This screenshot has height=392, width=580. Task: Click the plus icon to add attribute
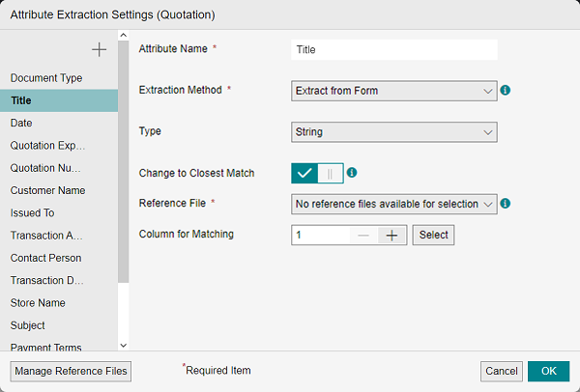pos(99,49)
